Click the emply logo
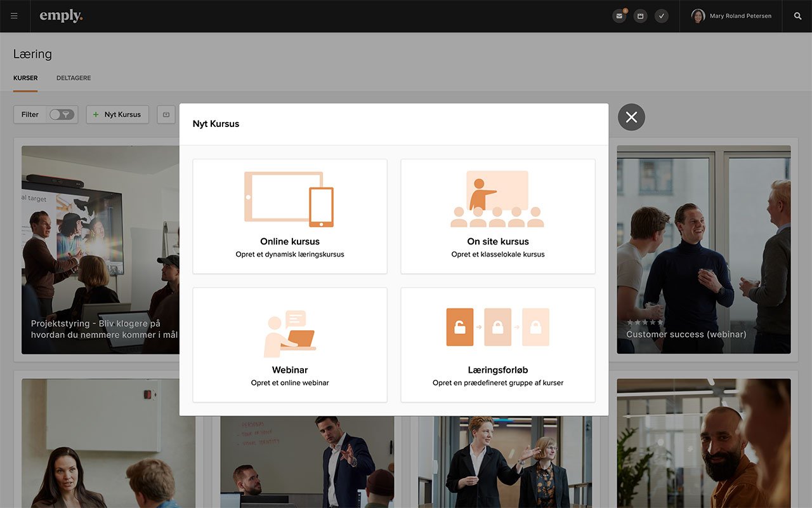The image size is (812, 508). pos(61,16)
